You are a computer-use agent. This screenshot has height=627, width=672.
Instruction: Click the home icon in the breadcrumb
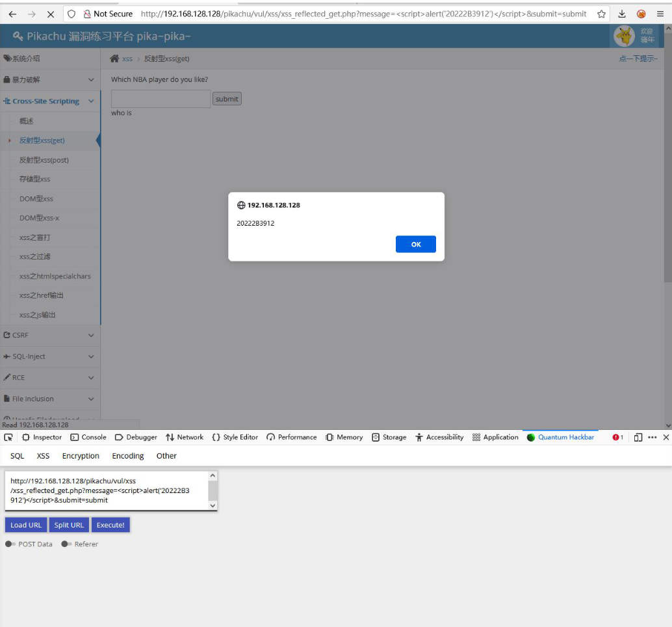pos(114,59)
